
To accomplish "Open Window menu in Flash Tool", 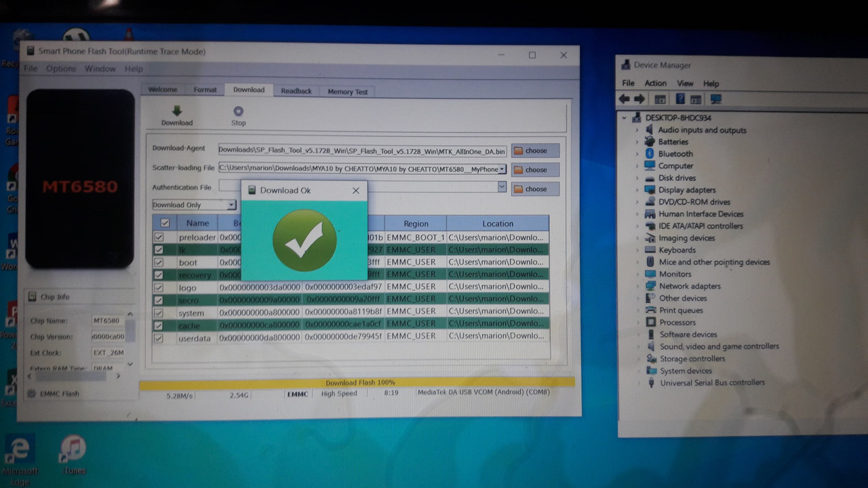I will coord(100,68).
